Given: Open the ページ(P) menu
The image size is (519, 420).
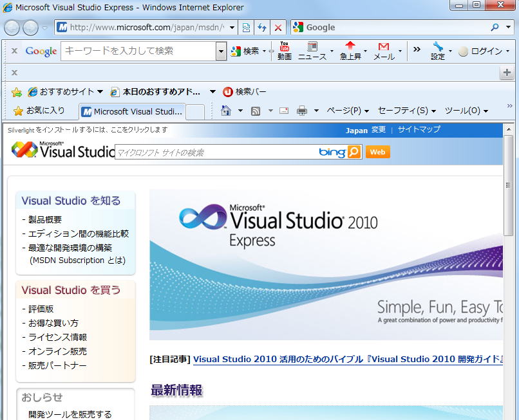Looking at the screenshot, I should pos(347,111).
